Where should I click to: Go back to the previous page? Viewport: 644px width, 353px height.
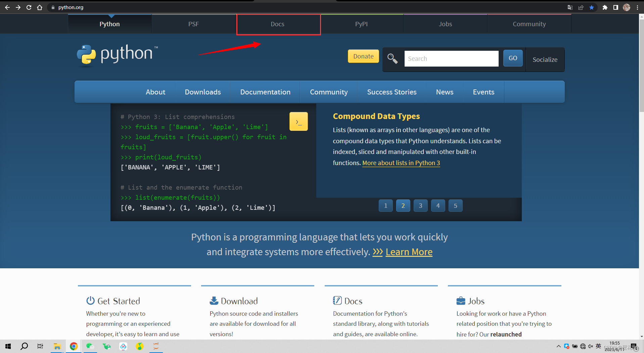pyautogui.click(x=7, y=7)
